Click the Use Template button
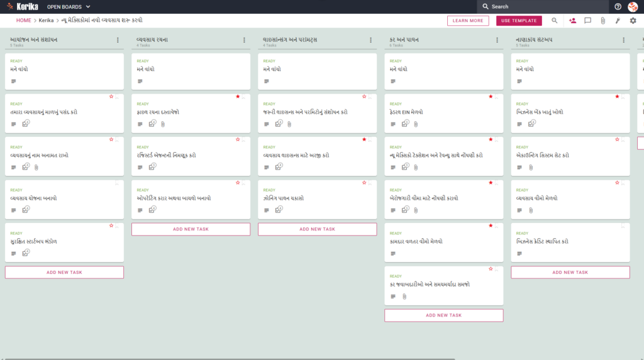The image size is (644, 360). pos(519,21)
